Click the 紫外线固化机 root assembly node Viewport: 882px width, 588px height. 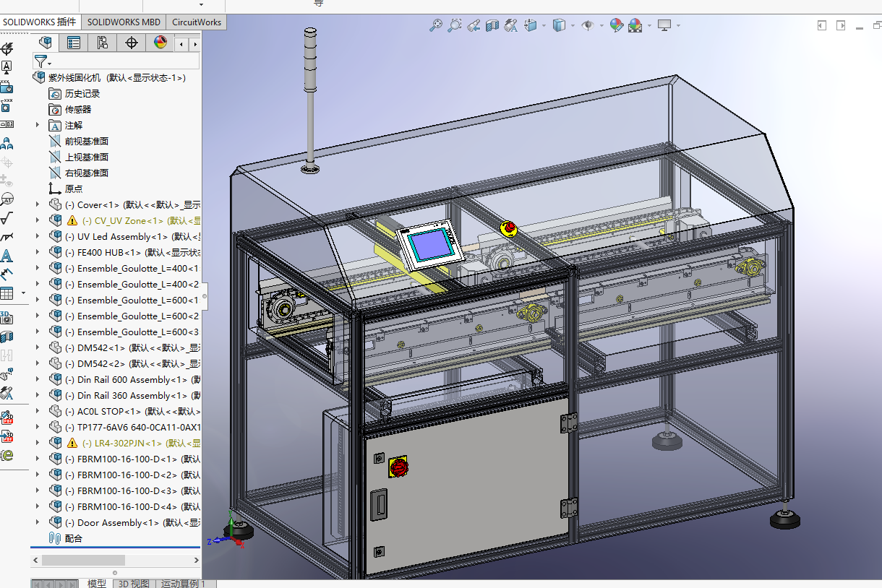[x=110, y=77]
